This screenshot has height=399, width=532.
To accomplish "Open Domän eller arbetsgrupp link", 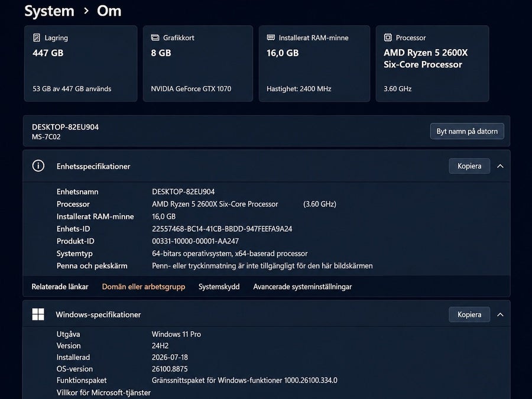I will coord(144,287).
